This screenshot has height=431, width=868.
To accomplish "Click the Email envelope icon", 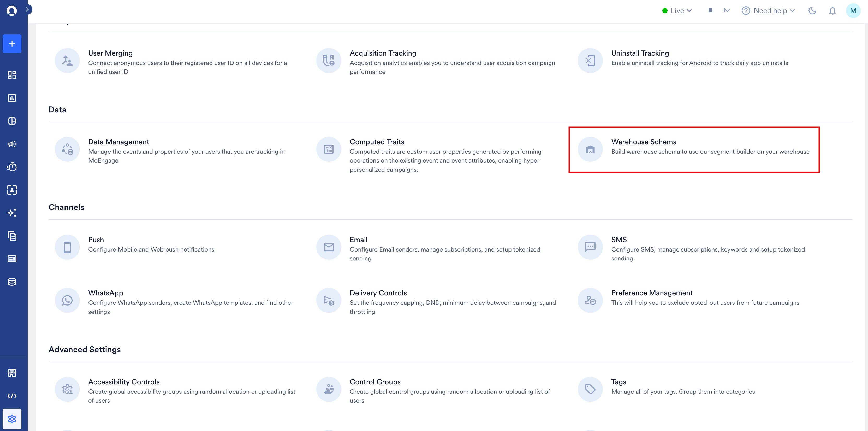I will click(x=329, y=247).
